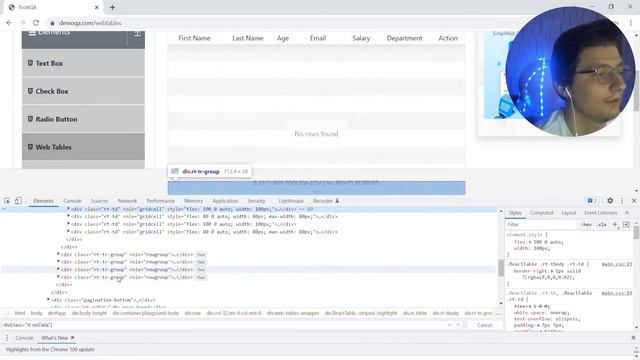Jump to next search result arrow
640x360 pixels.
pos(458,325)
